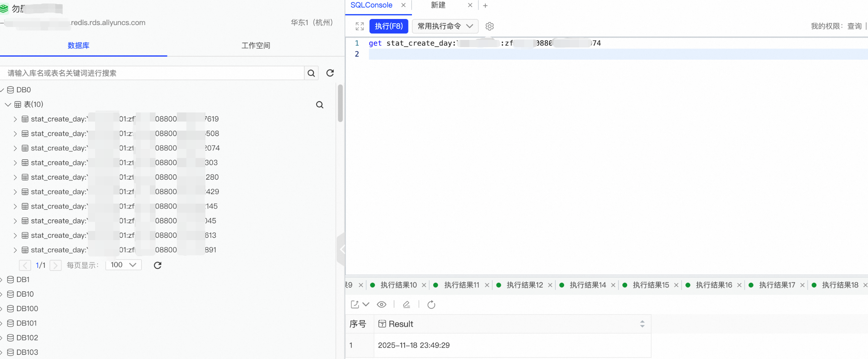Click the fullscreen editor icon
The image size is (868, 359).
point(359,26)
